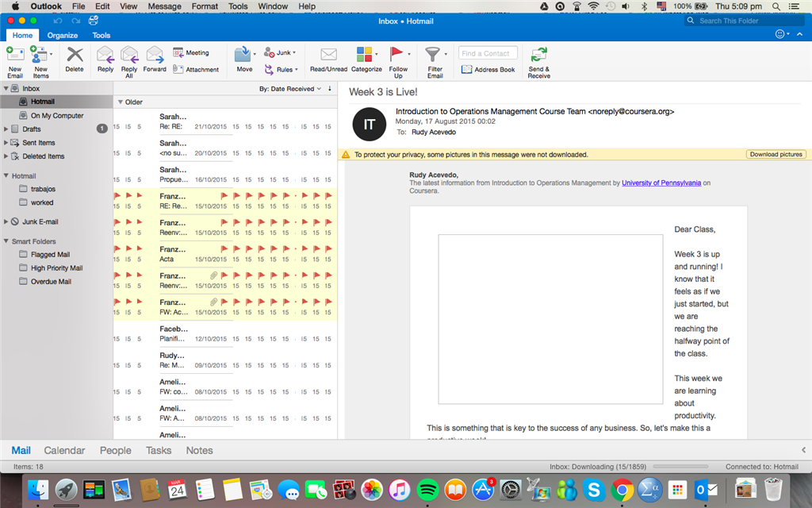Open the email dated 21/10/2015
This screenshot has height=508, width=812.
tap(225, 121)
